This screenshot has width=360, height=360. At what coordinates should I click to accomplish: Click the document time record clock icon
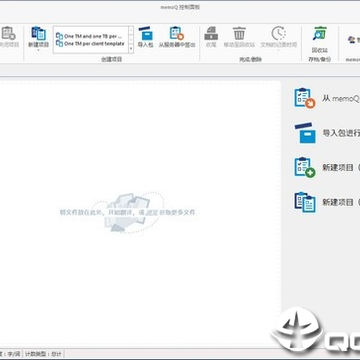279,34
